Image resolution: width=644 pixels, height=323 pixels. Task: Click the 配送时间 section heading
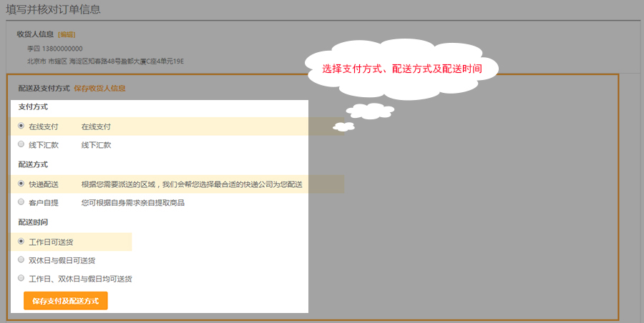coord(33,222)
